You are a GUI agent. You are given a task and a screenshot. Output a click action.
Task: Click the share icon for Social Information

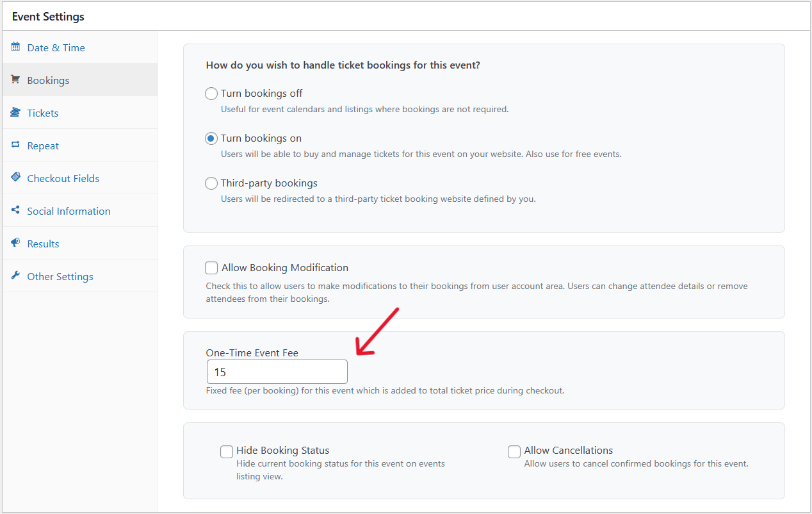click(15, 210)
